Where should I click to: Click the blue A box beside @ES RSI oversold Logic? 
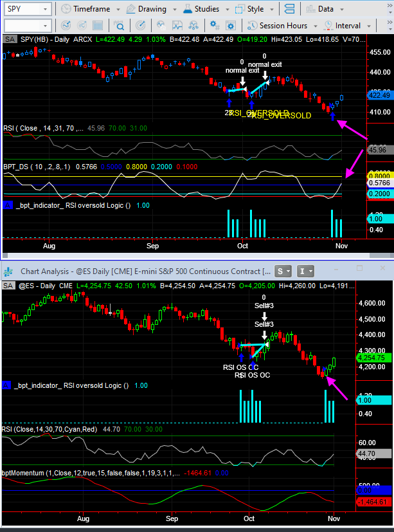(6, 385)
